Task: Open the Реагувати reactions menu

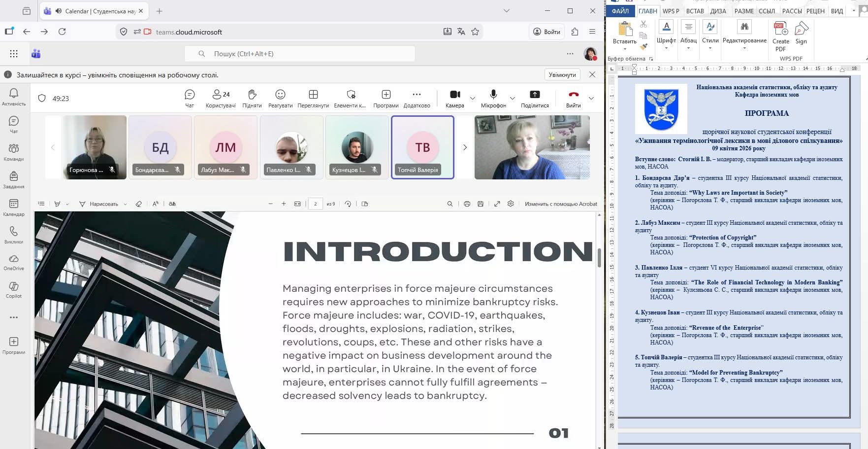Action: pyautogui.click(x=280, y=98)
